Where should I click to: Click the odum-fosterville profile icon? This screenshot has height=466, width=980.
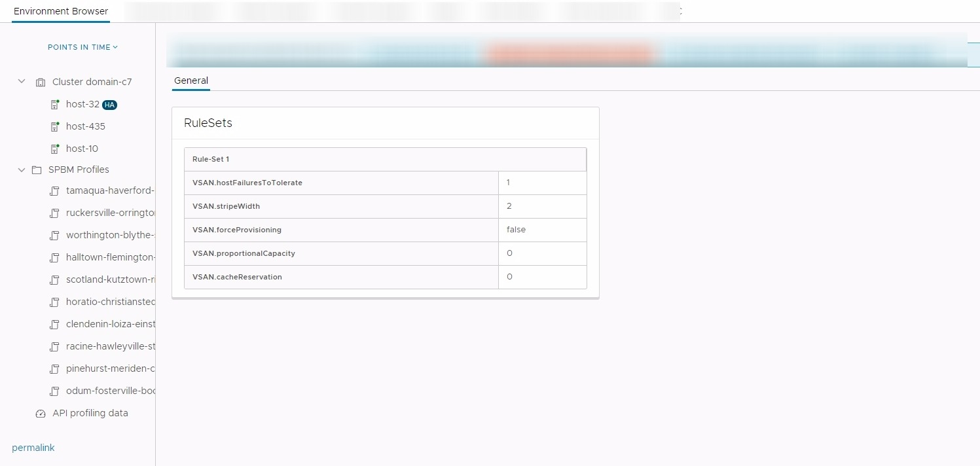tap(55, 391)
